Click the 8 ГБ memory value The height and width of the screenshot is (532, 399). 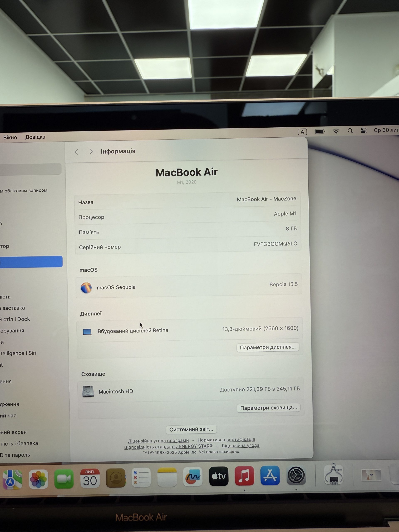291,228
